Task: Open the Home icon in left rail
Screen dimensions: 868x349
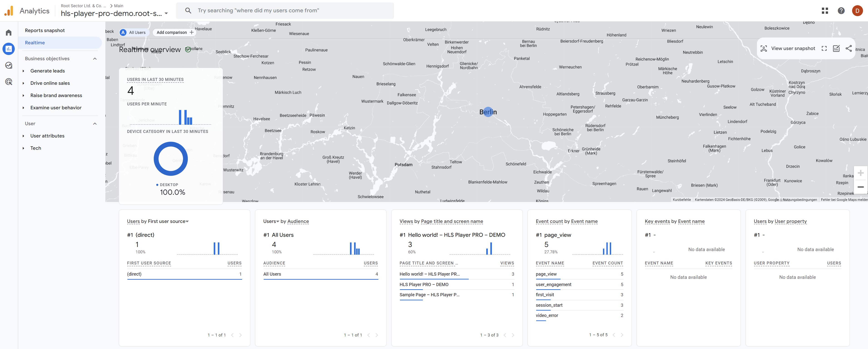Action: click(x=9, y=32)
